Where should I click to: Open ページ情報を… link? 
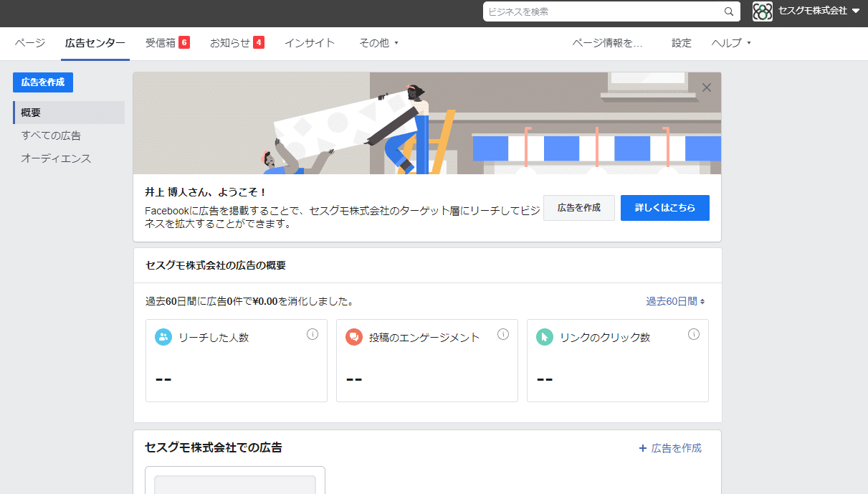[607, 43]
